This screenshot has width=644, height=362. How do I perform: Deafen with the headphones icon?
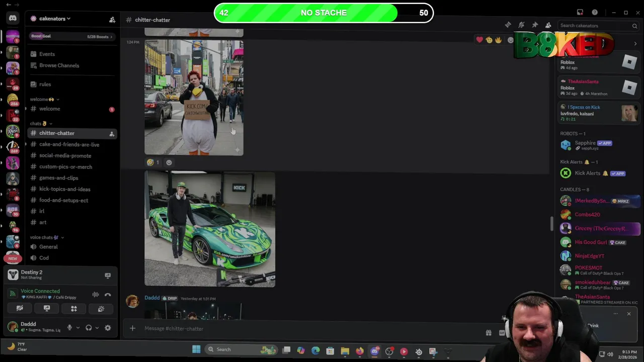89,328
